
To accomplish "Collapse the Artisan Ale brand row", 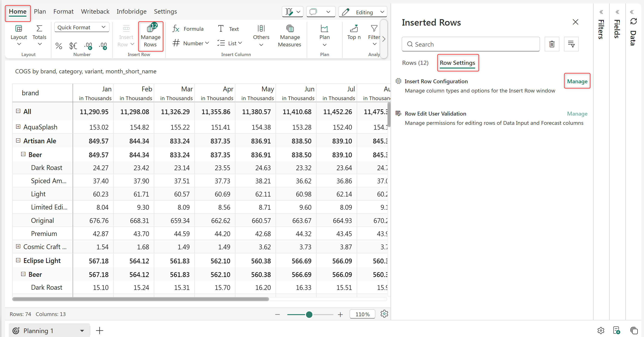I will pos(18,141).
